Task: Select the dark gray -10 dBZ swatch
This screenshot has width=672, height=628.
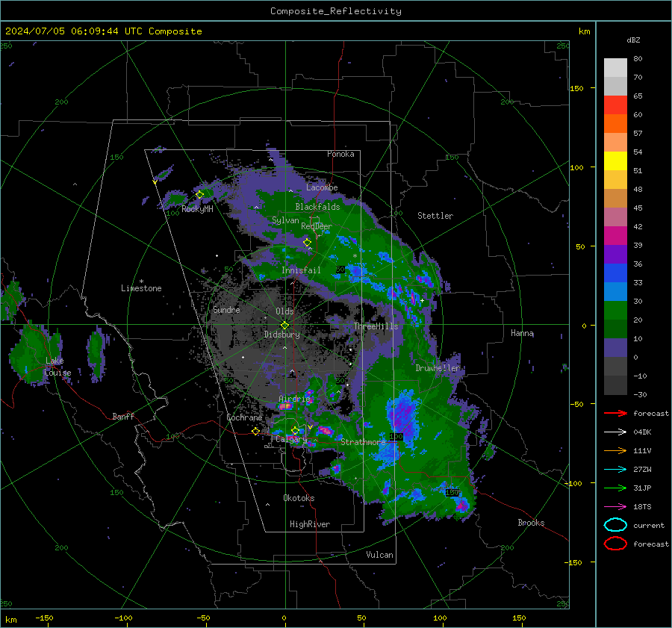Action: tap(615, 385)
